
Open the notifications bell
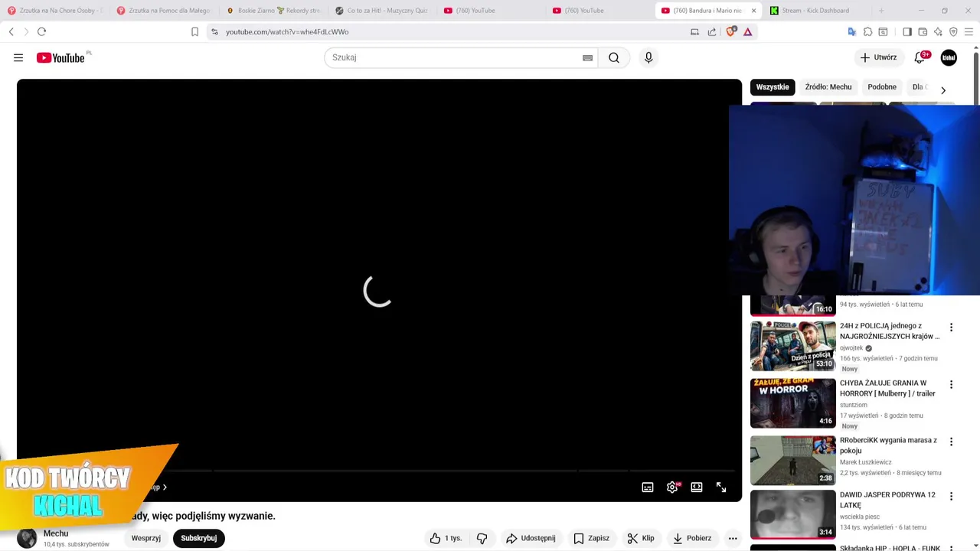coord(920,57)
